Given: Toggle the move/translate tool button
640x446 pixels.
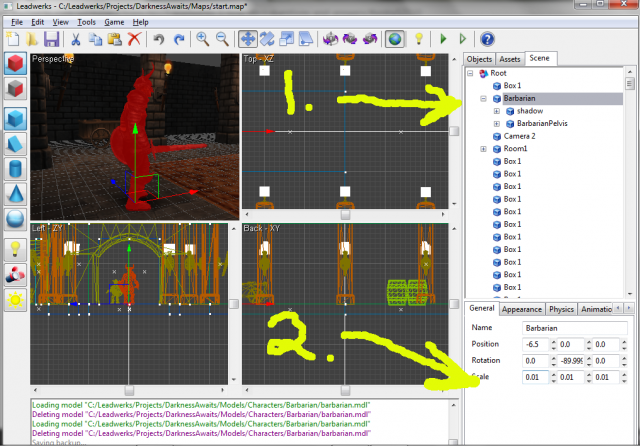Looking at the screenshot, I should click(247, 39).
